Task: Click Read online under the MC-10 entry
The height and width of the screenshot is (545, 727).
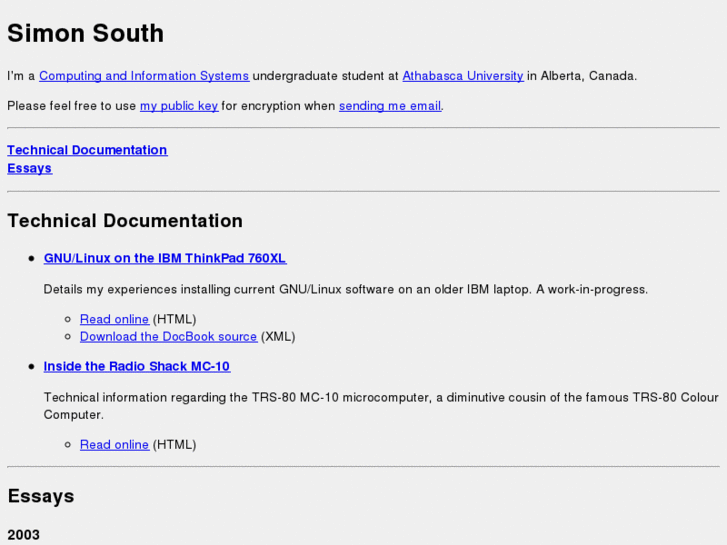Action: [x=115, y=444]
